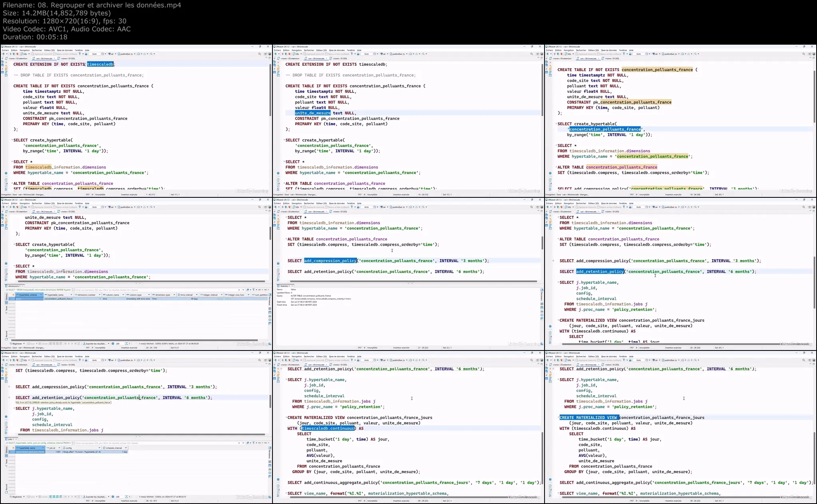This screenshot has height=504, width=817.
Task: Toggle Tableau grid view in jobs results
Action: coord(6,450)
